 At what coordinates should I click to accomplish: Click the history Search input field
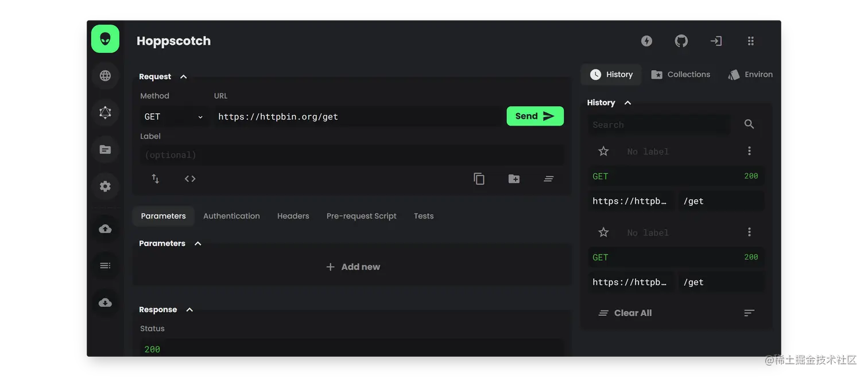(x=659, y=125)
